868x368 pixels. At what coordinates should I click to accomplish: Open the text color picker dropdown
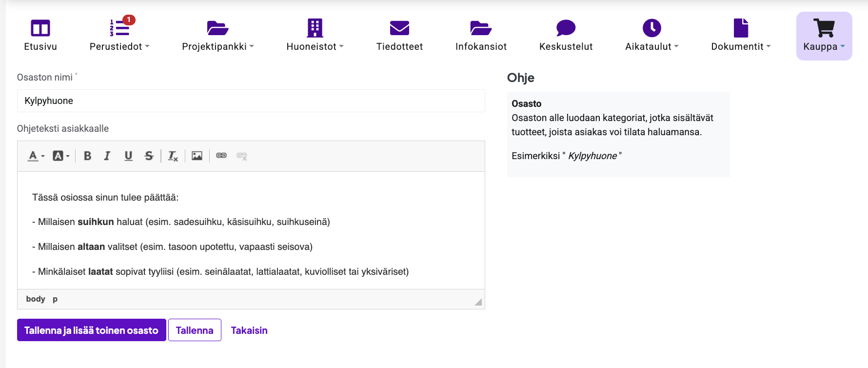point(36,156)
